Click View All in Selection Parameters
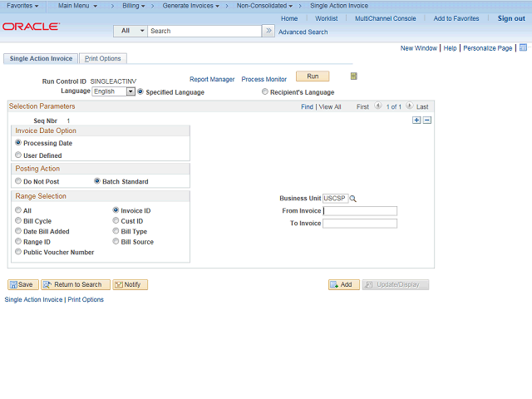The height and width of the screenshot is (399, 532). [x=330, y=107]
